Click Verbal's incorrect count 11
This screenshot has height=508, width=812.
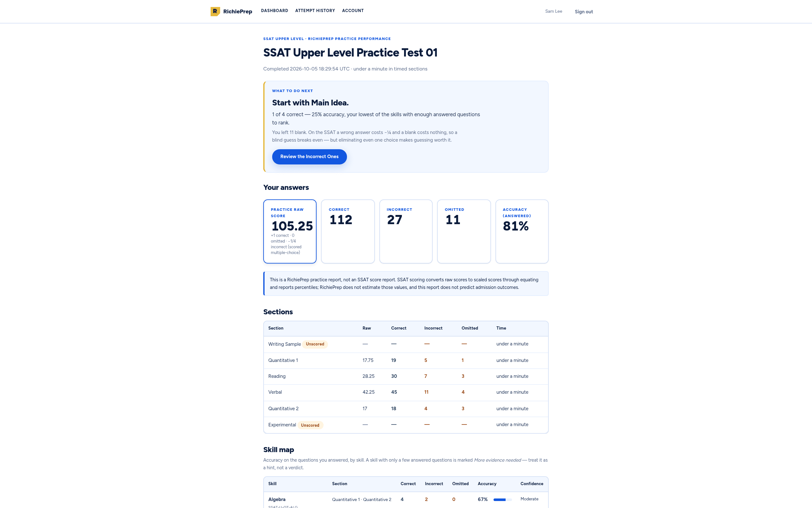click(x=426, y=392)
